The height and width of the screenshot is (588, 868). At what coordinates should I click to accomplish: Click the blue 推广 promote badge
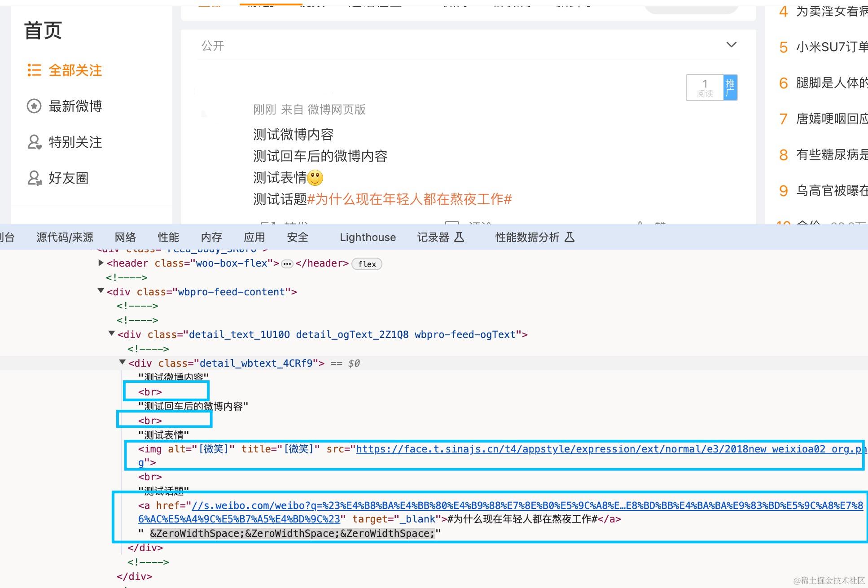730,88
